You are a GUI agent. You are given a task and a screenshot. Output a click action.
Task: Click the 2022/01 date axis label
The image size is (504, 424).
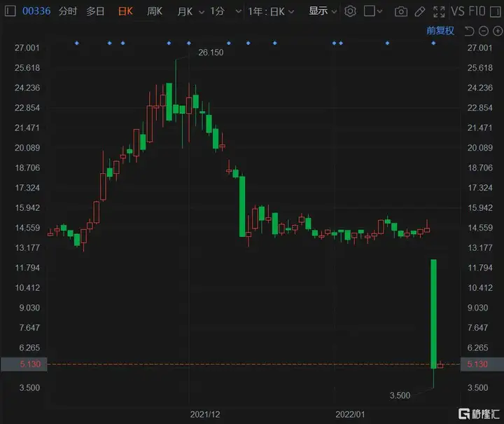(351, 414)
